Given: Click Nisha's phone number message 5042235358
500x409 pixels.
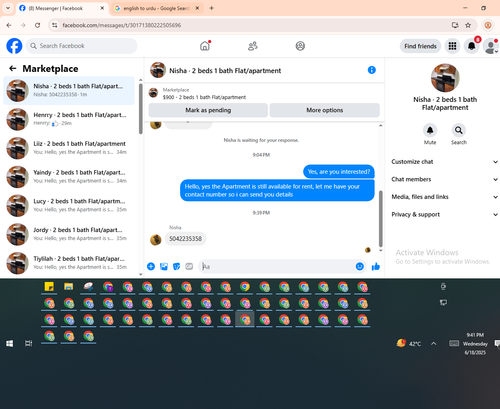Looking at the screenshot, I should coord(185,239).
